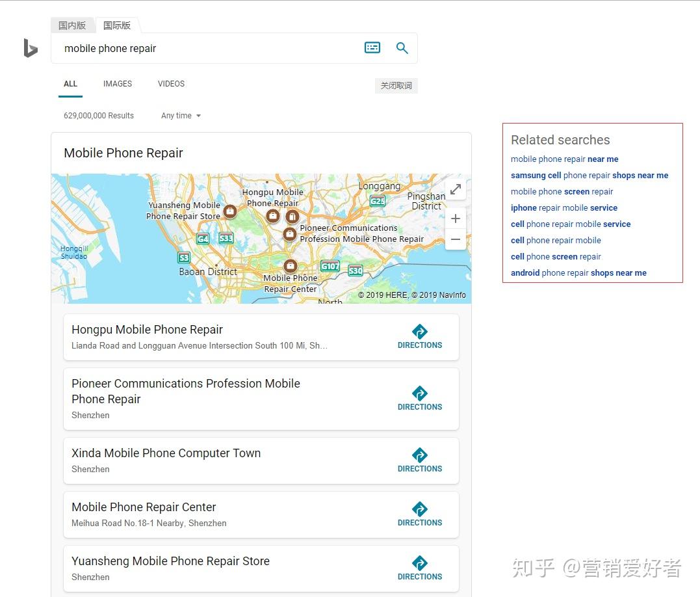Click related search mobile phone repair near me
This screenshot has width=700, height=597.
coord(564,159)
